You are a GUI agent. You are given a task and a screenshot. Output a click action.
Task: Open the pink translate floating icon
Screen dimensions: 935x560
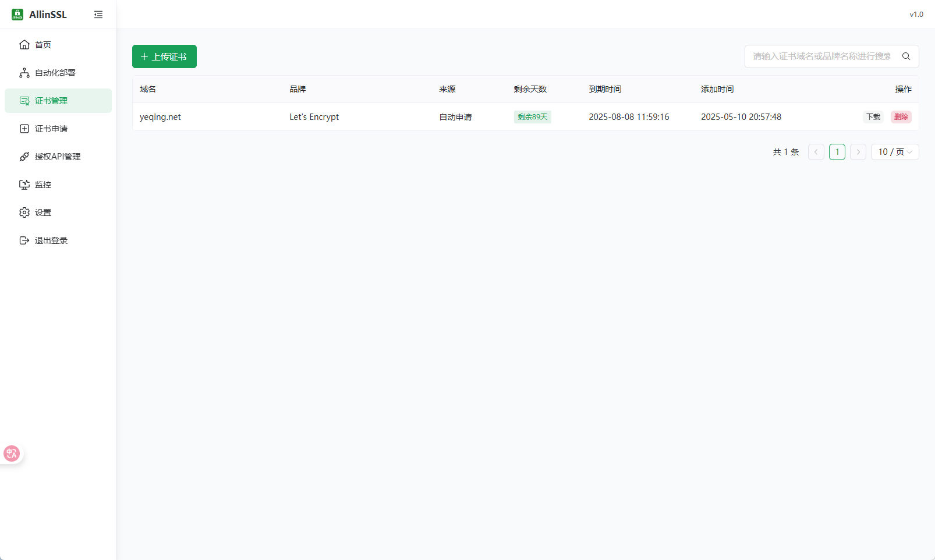[12, 453]
